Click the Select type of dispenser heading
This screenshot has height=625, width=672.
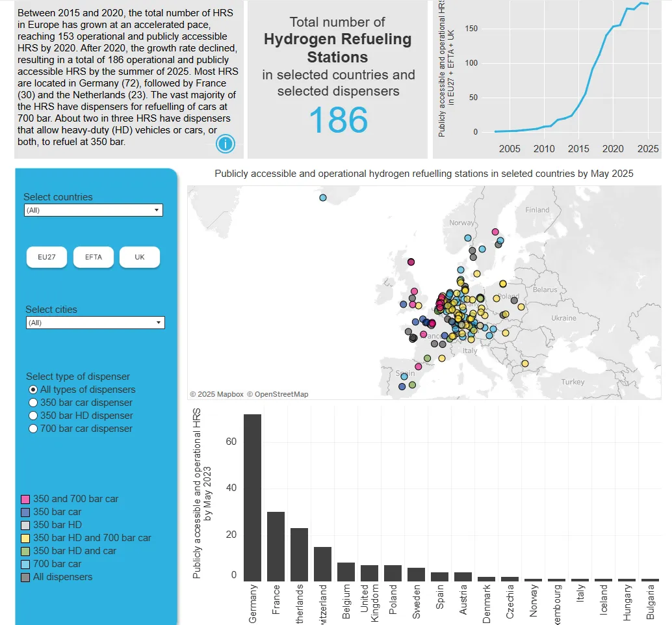pos(78,376)
